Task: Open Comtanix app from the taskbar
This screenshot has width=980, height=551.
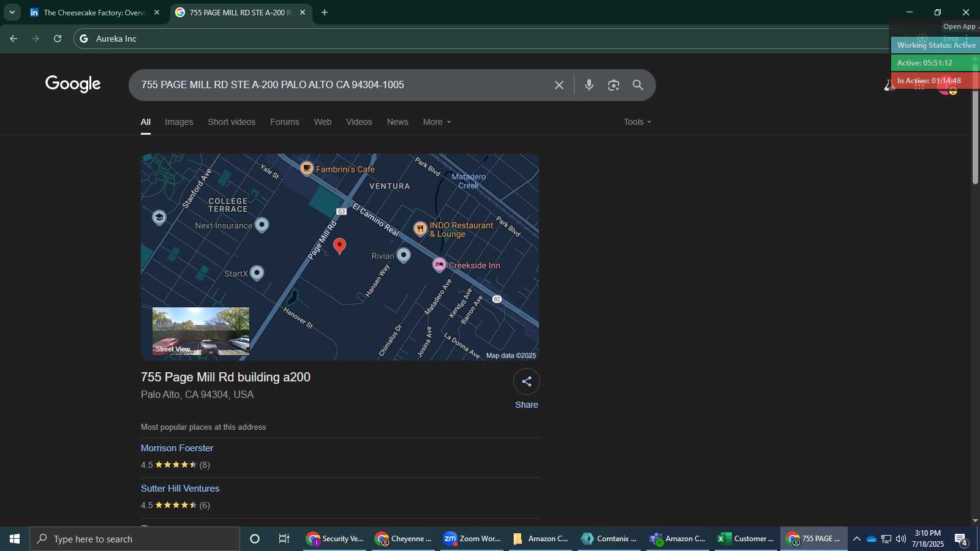Action: 609,539
